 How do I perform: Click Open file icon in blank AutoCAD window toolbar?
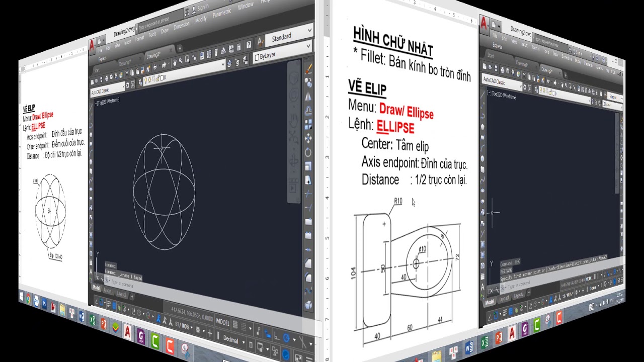490,67
